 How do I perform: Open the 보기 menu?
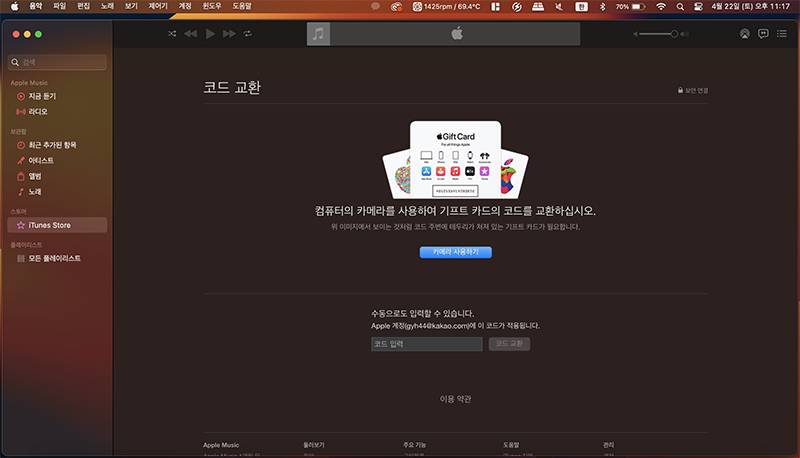(131, 6)
